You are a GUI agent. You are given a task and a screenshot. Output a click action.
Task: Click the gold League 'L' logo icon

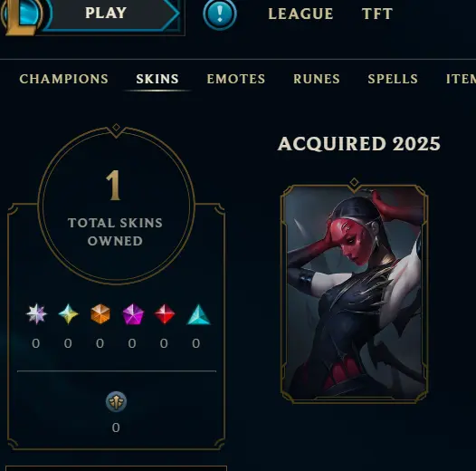coord(21,15)
